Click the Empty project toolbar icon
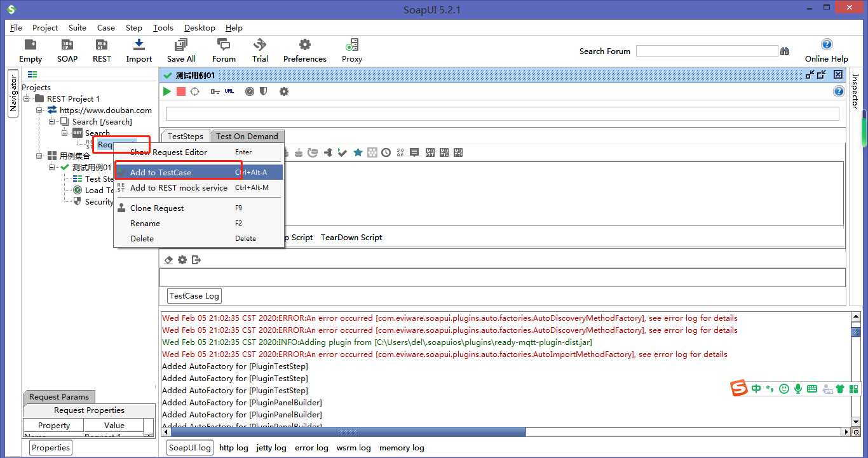Screen dimensions: 868x458 click(x=30, y=51)
